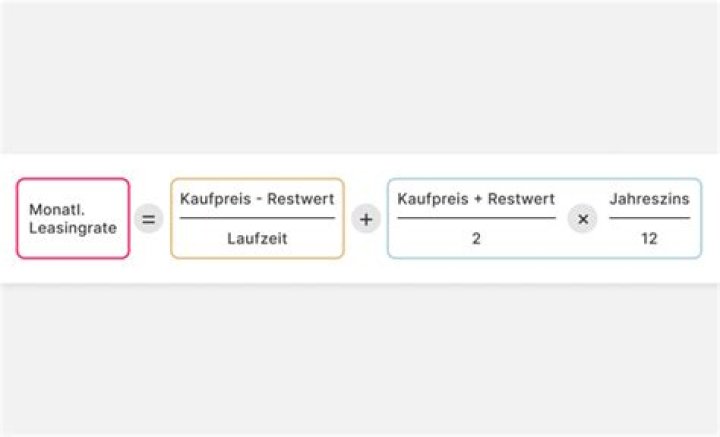Click the "Jahreszins" label
Viewport: 720px width, 437px height.
pyautogui.click(x=649, y=199)
